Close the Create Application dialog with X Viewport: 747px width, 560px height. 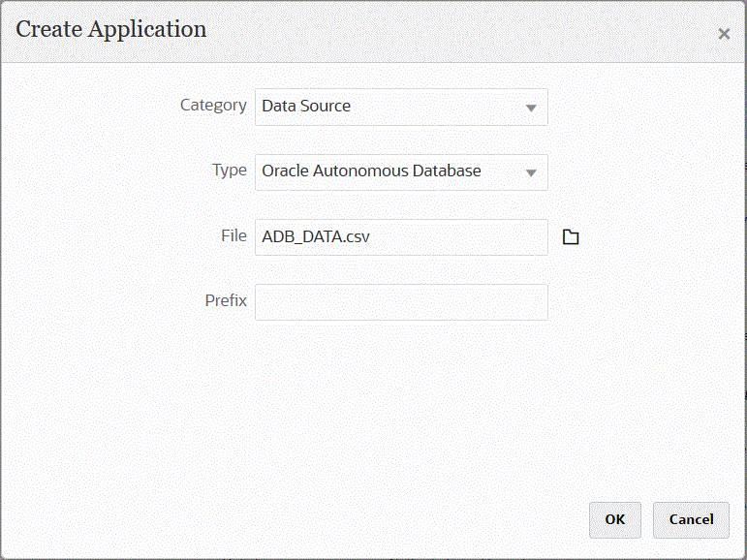pyautogui.click(x=724, y=34)
